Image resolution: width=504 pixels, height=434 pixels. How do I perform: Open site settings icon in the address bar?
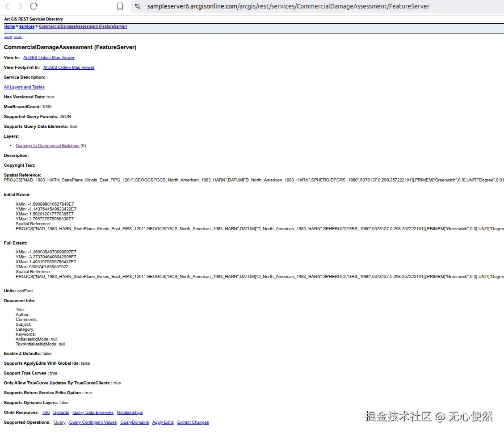point(138,6)
